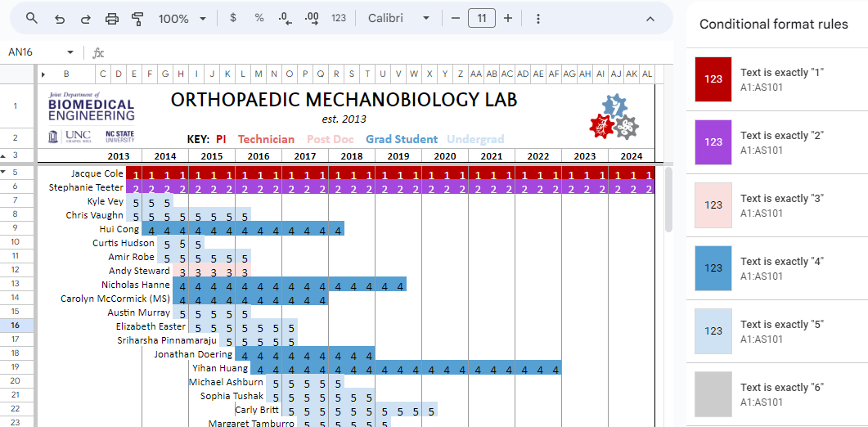This screenshot has width=868, height=427.
Task: Click the name cell Carolyn McCormick (MS)
Action: 115,299
